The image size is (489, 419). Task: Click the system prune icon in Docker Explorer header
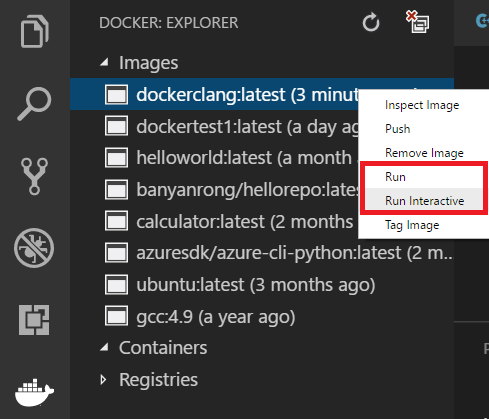click(418, 22)
